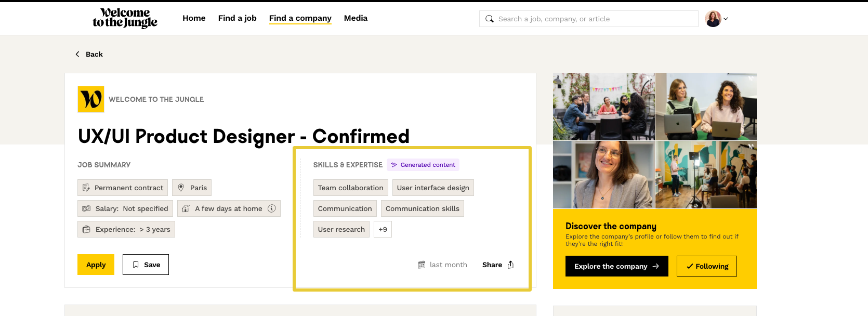Toggle the Following company button

(706, 266)
